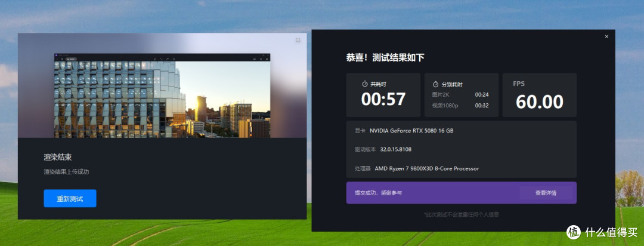Click the 提交成功，感谢参与 message
The height and width of the screenshot is (246, 644).
click(378, 193)
